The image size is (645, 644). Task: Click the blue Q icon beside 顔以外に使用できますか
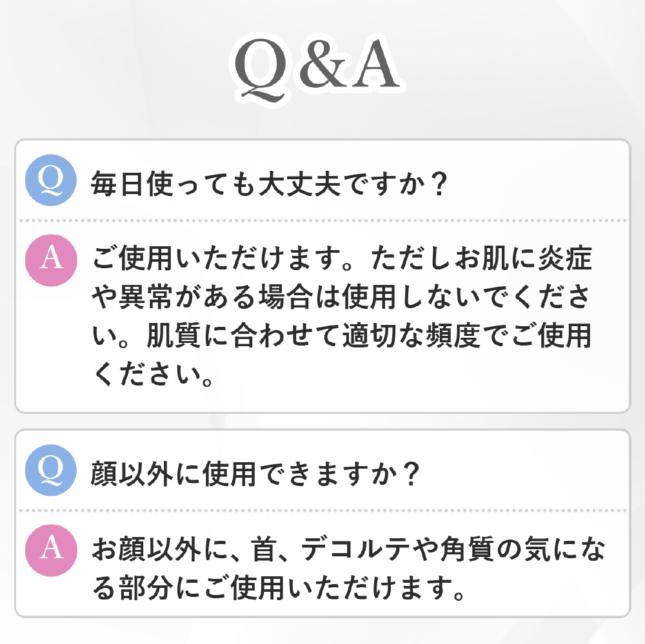[50, 473]
